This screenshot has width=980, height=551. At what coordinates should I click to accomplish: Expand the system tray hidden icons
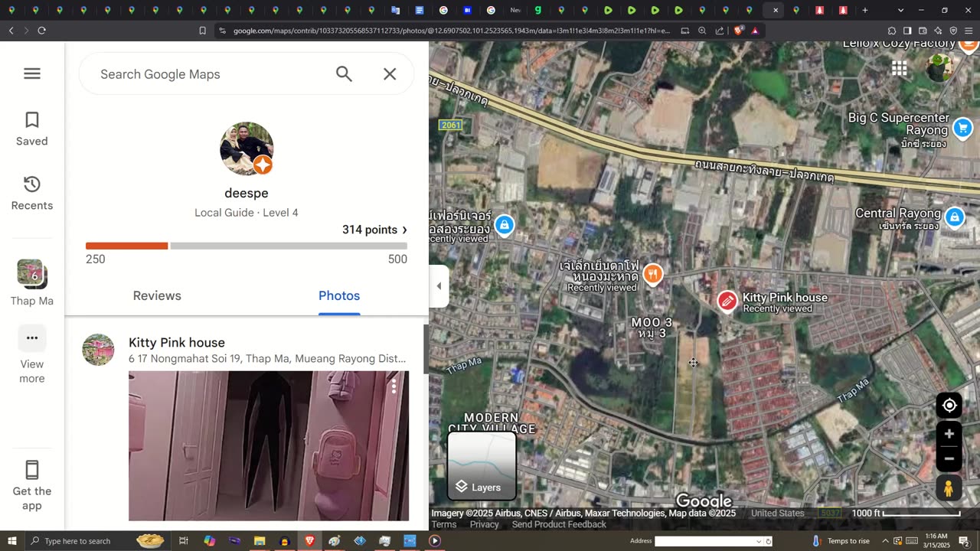point(885,541)
